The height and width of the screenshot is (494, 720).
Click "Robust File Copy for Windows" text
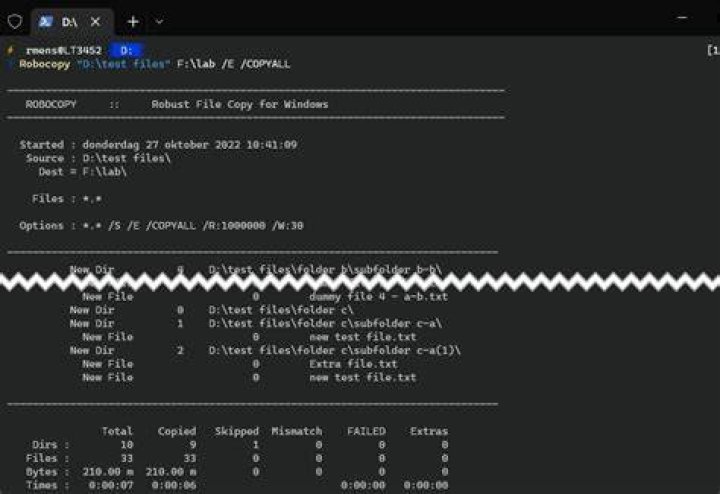pyautogui.click(x=240, y=104)
